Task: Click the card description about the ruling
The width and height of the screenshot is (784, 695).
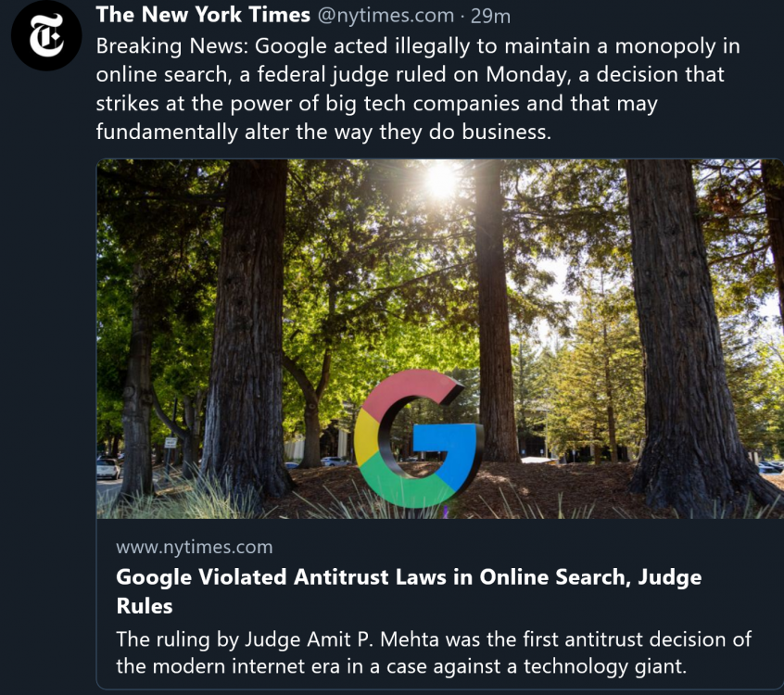Action: (x=433, y=652)
